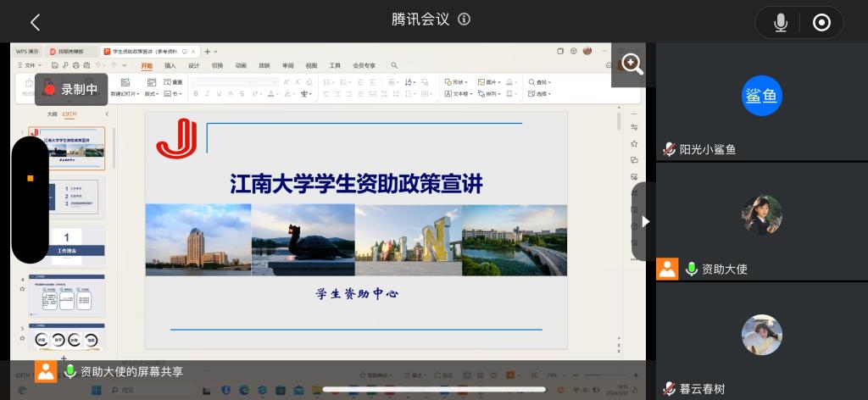Collapse participant panel with the side arrow
The width and height of the screenshot is (868, 400).
pos(645,221)
